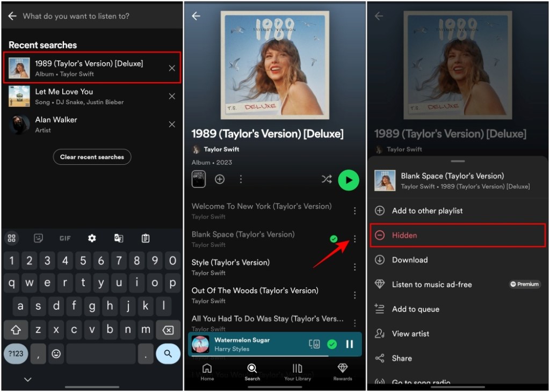Focus the 'What do you want to listen to?' field
Image resolution: width=550 pixels, height=392 pixels.
pos(76,16)
